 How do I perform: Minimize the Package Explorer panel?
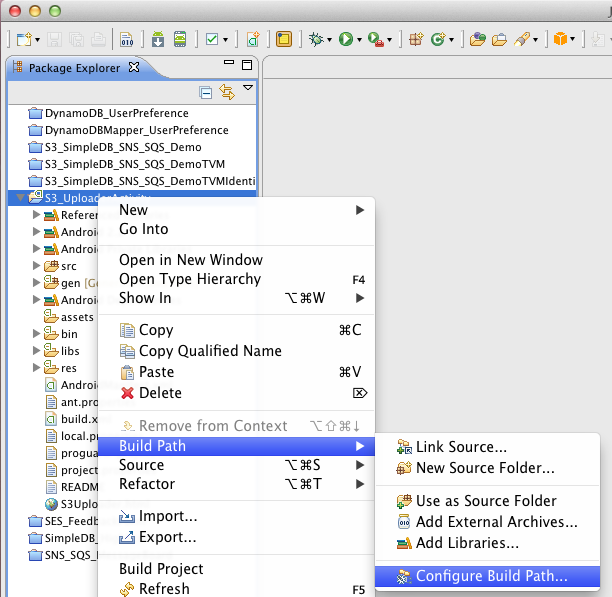[x=229, y=62]
